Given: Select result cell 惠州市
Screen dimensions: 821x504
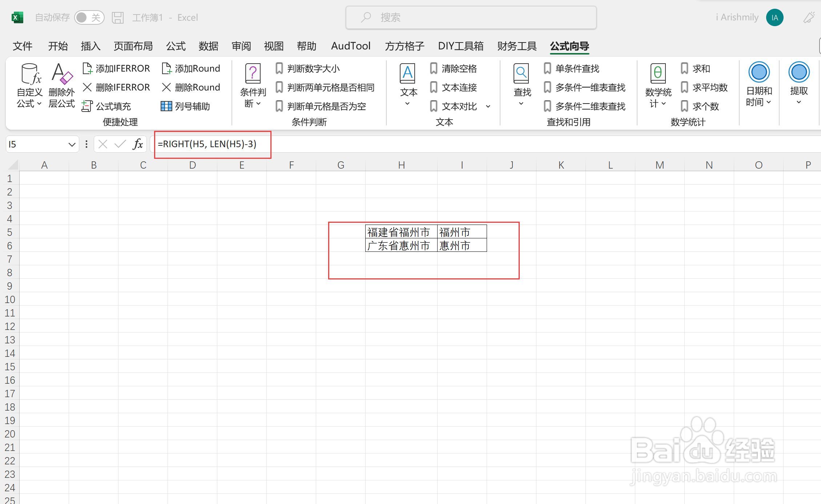Looking at the screenshot, I should tap(462, 245).
